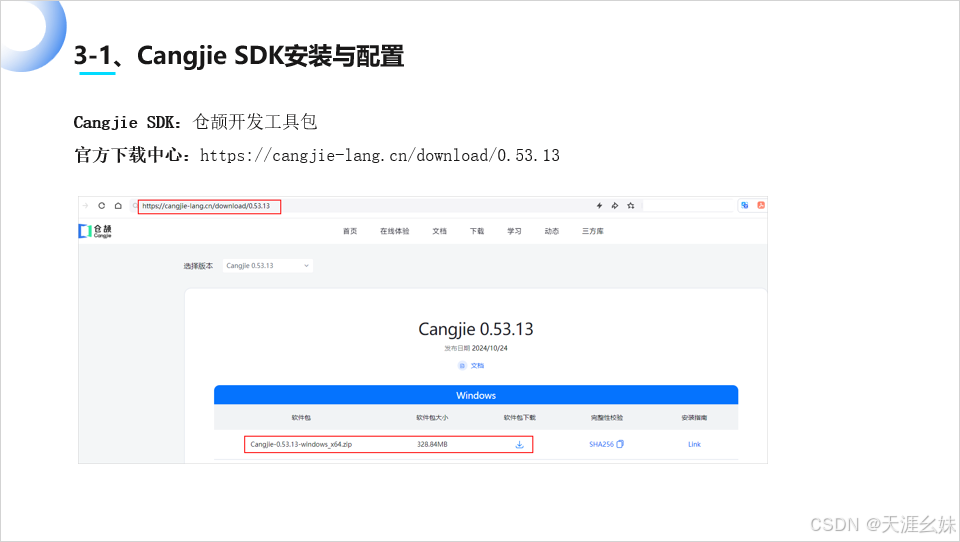Click the 328.84MB size value
Screen dimensions: 960x542
click(432, 445)
